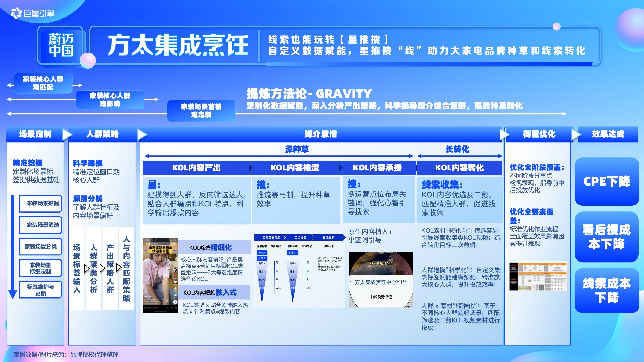Click downward blue arrow beside scene steps
The image size is (644, 362).
pos(12,247)
